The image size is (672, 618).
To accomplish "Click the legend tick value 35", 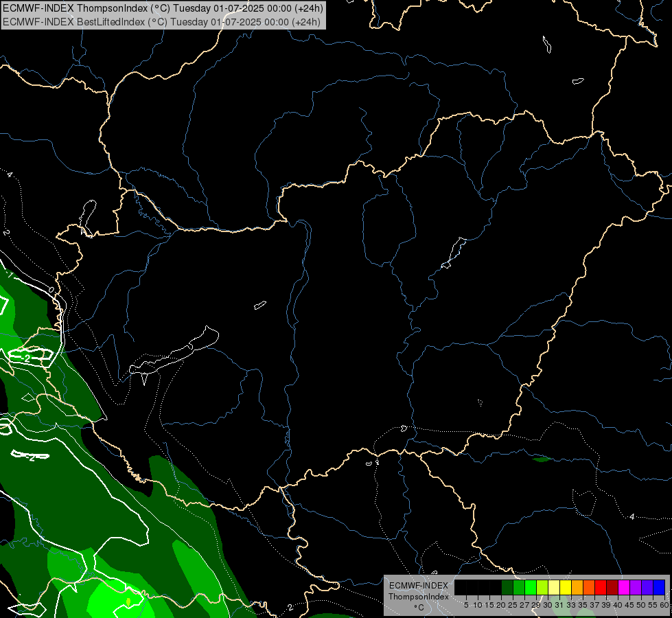I will [583, 605].
